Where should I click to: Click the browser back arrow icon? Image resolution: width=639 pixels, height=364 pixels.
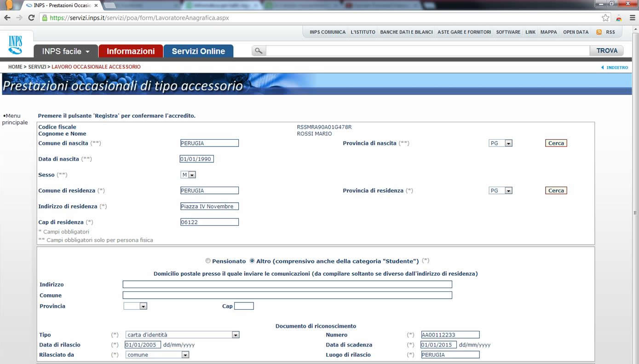click(x=7, y=18)
